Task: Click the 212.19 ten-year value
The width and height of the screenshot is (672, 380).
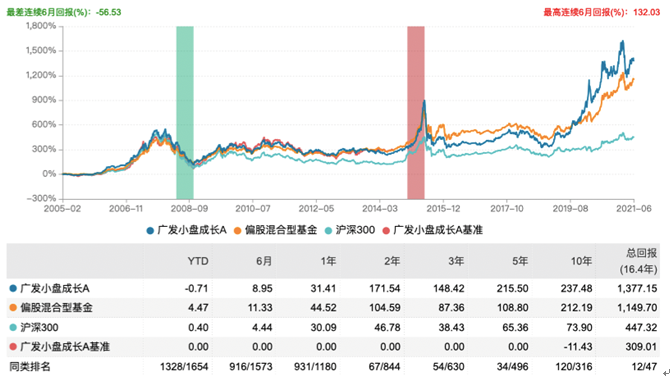Action: 576,308
